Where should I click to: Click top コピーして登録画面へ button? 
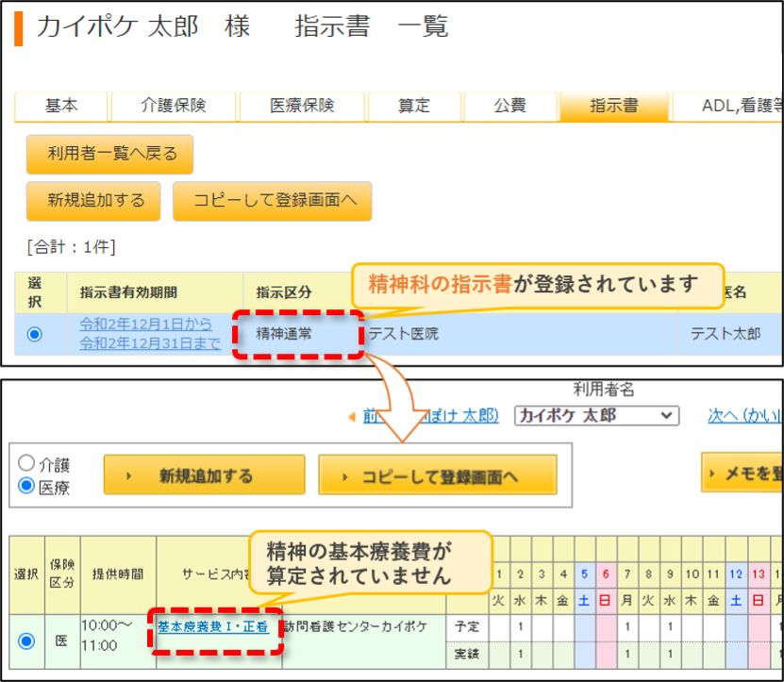273,201
